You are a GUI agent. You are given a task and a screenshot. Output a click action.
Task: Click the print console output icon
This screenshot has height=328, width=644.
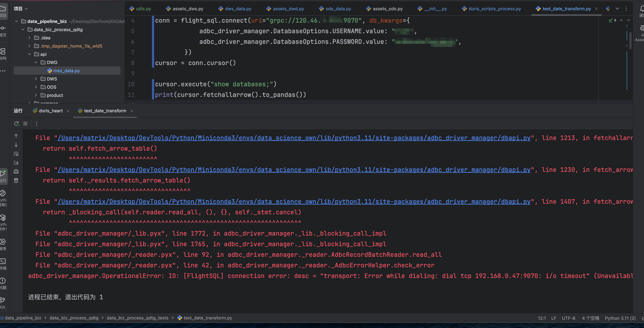point(16,172)
